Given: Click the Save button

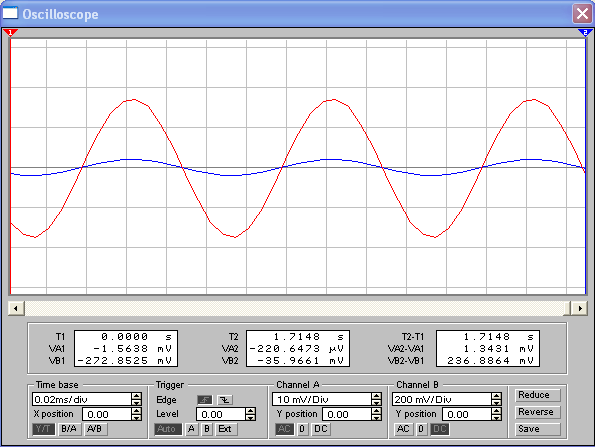Looking at the screenshot, I should 537,429.
